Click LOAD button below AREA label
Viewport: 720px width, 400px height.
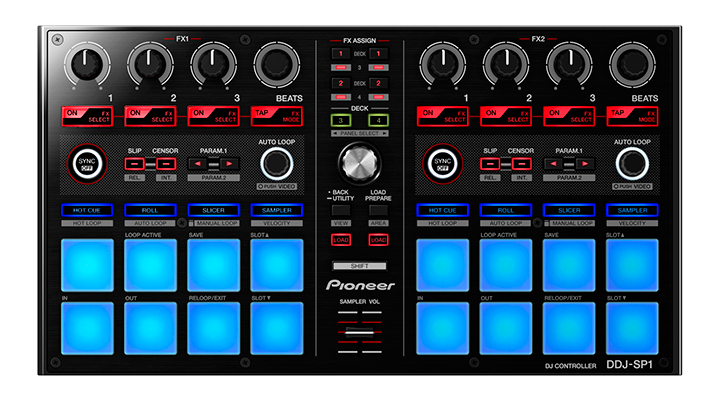(x=378, y=240)
